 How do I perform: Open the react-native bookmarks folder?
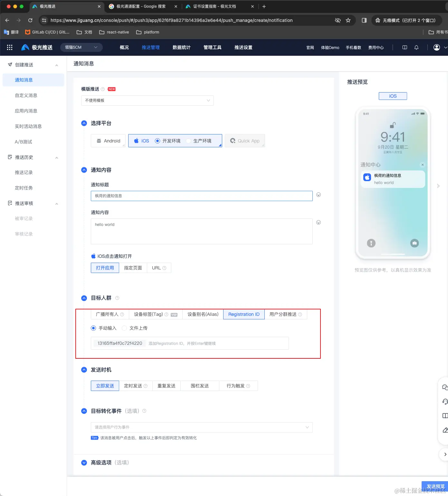tap(114, 32)
